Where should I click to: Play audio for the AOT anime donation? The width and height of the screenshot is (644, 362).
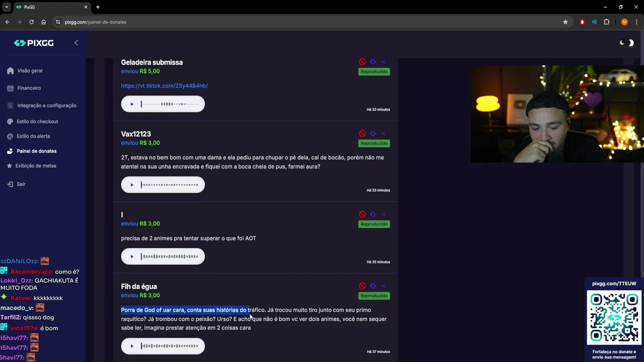pyautogui.click(x=132, y=256)
